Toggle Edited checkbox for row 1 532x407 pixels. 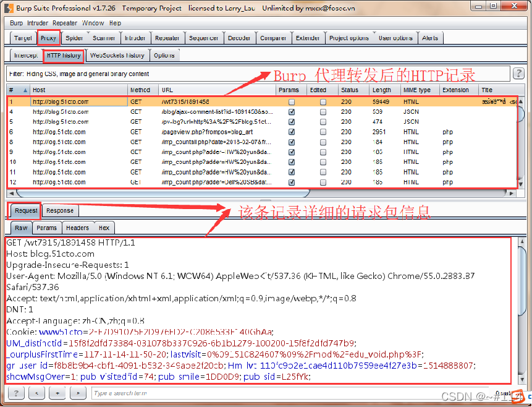[323, 101]
